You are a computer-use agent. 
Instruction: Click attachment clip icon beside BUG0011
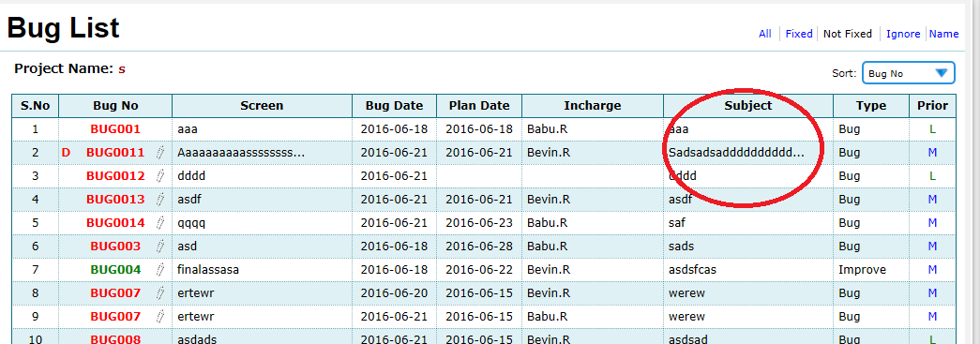160,153
